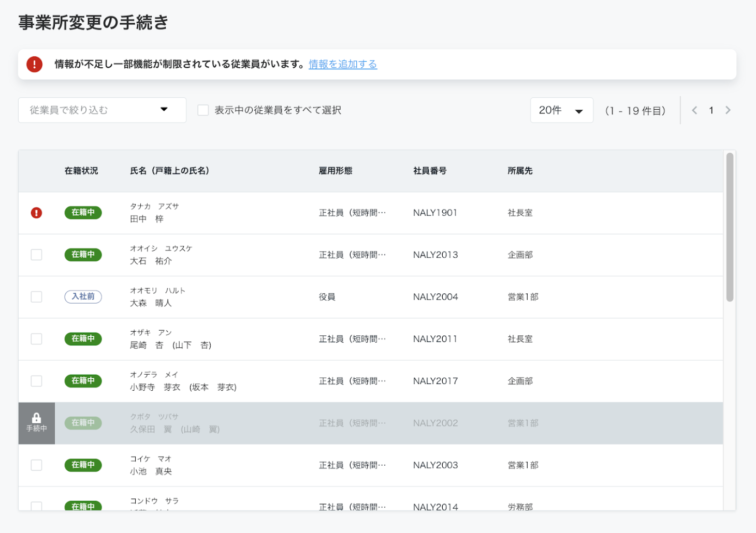Click the red alert icon in the banner
The width and height of the screenshot is (756, 533).
35,64
